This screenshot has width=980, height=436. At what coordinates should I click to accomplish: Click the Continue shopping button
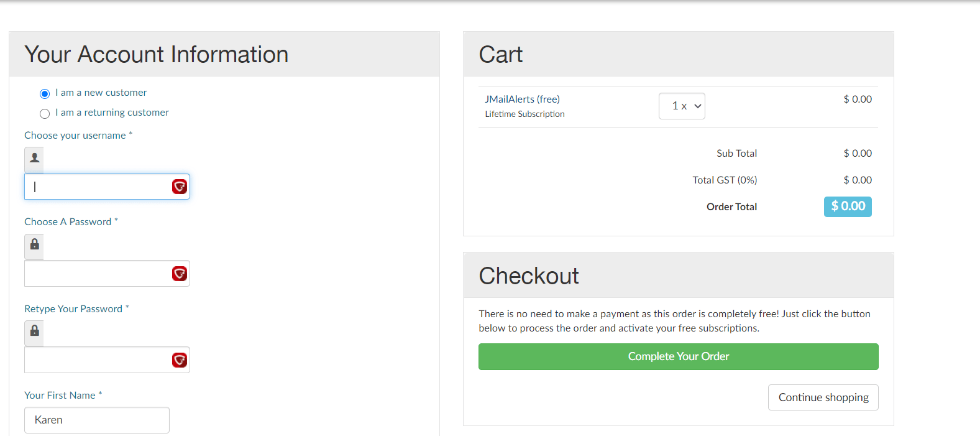(x=823, y=397)
